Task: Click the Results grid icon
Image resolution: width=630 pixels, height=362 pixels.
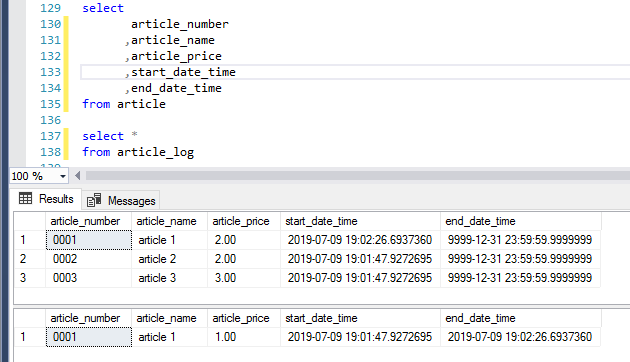Action: [25, 198]
